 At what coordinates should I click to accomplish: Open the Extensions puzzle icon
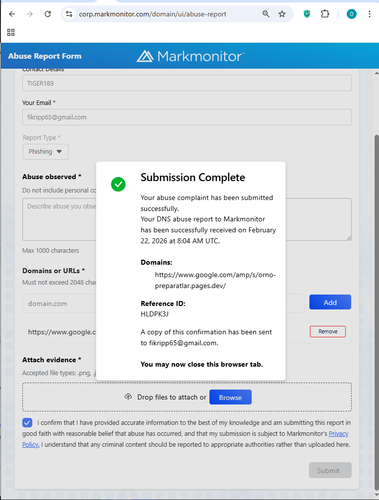click(x=325, y=14)
